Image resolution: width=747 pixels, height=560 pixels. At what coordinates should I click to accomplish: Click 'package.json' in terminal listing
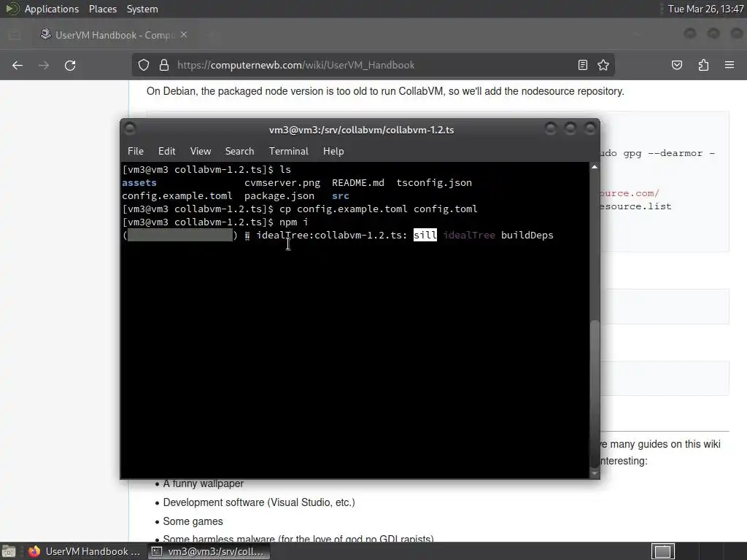point(279,195)
